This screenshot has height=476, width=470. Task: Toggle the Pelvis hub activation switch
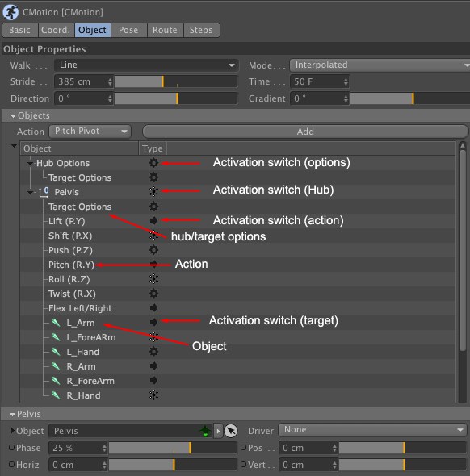(x=153, y=191)
